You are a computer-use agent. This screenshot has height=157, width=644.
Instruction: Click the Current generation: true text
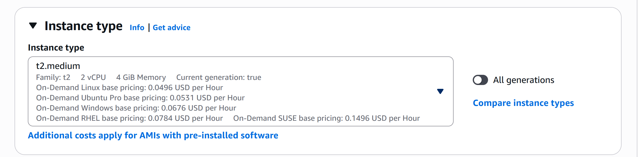(x=219, y=77)
